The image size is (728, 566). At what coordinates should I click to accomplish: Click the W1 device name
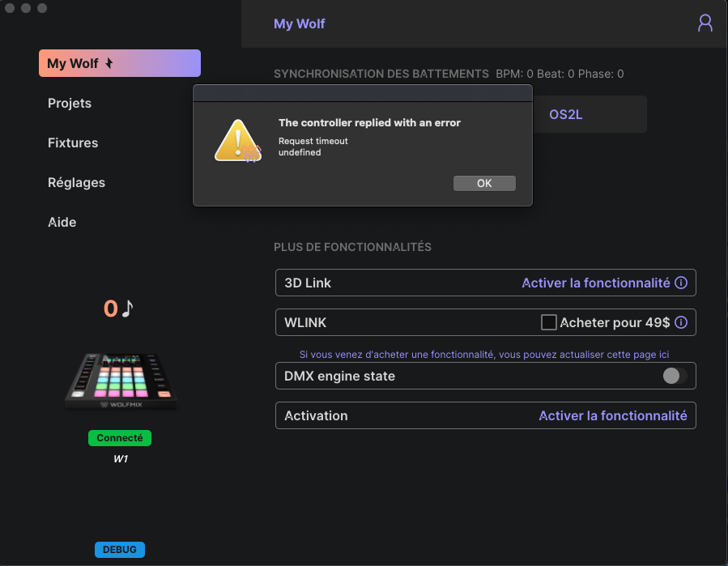pyautogui.click(x=121, y=459)
